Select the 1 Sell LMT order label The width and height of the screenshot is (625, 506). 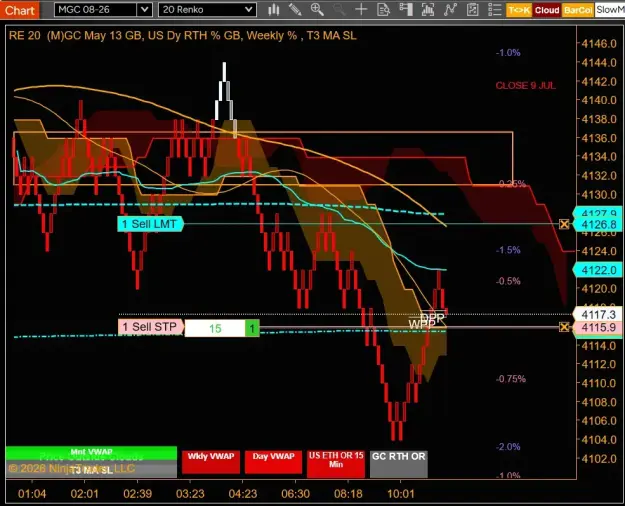click(150, 224)
